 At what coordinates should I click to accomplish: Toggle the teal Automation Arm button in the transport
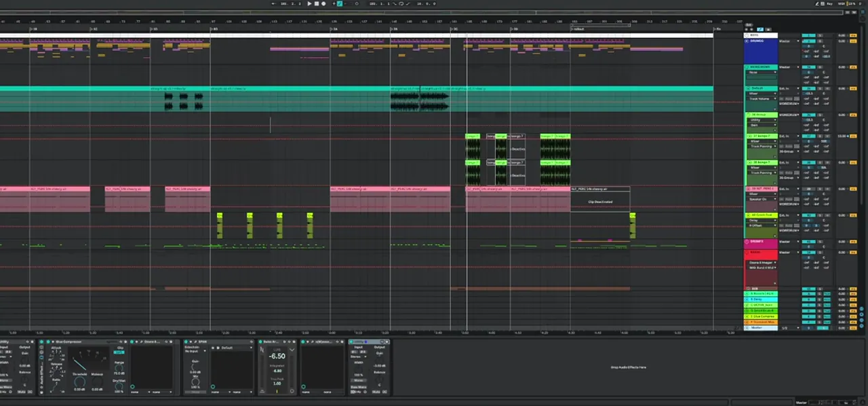point(340,3)
